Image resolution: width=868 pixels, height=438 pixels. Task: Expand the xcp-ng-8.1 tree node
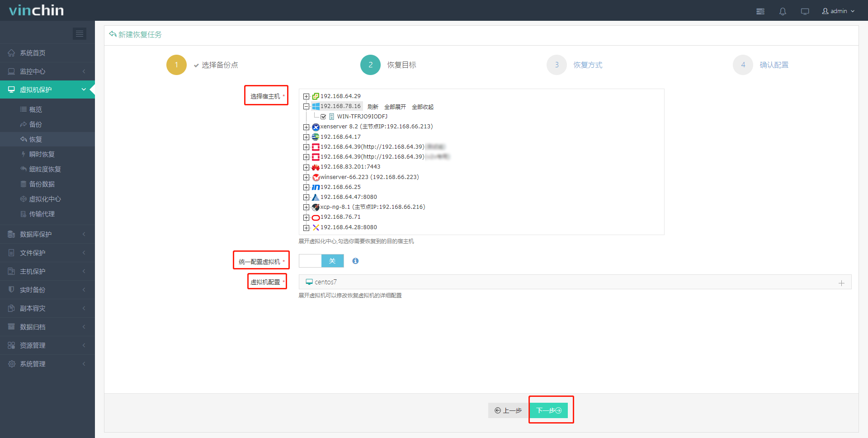pyautogui.click(x=307, y=207)
